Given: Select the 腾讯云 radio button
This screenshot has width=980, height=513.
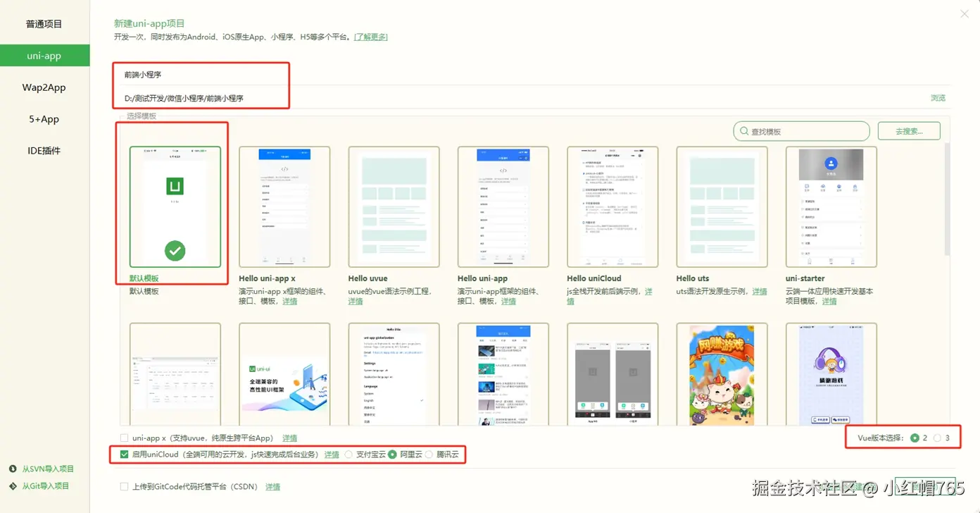Looking at the screenshot, I should click(429, 455).
